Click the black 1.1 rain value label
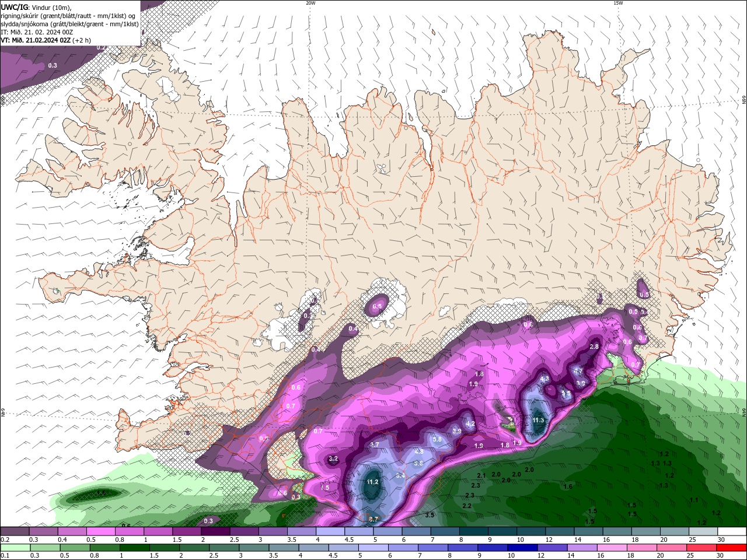 pos(694,500)
